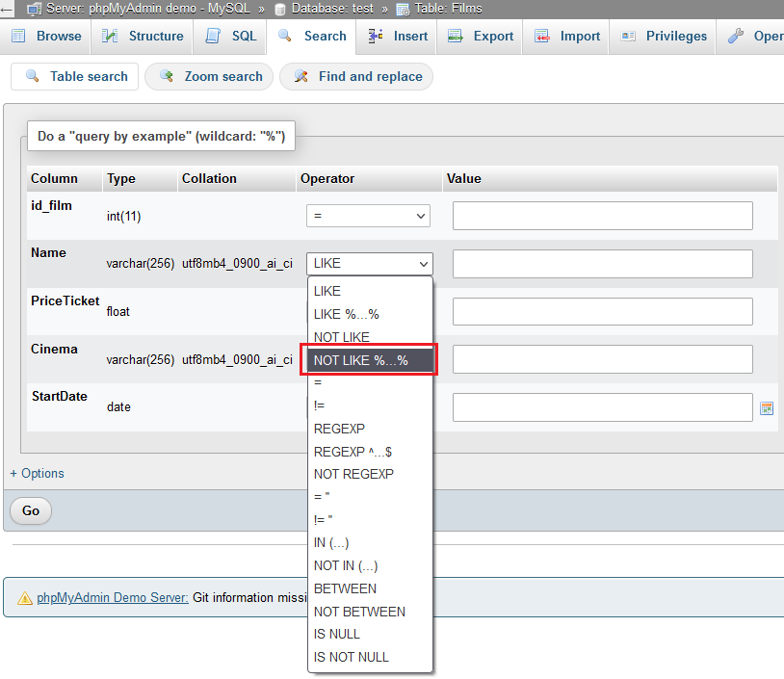Click the Privileges key icon
This screenshot has height=679, width=784.
point(627,36)
